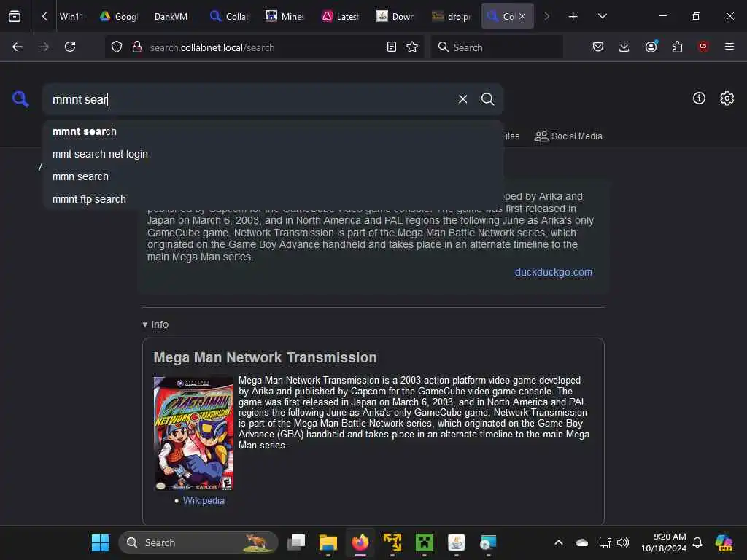Choose suggestion 'mmt search net login'

273,154
